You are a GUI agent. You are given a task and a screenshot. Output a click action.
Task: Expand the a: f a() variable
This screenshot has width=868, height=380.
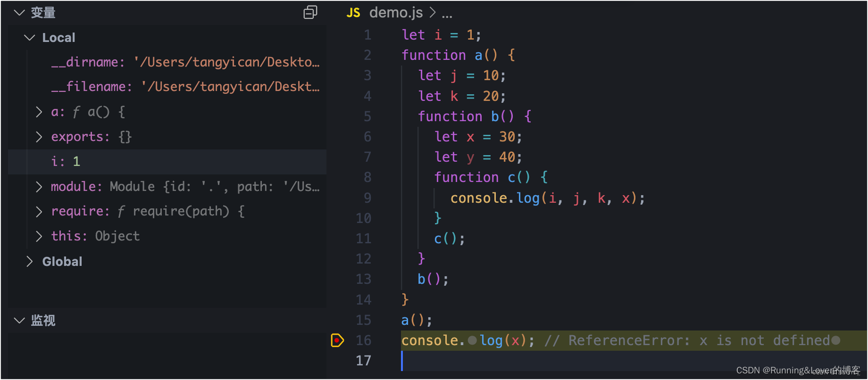[39, 112]
